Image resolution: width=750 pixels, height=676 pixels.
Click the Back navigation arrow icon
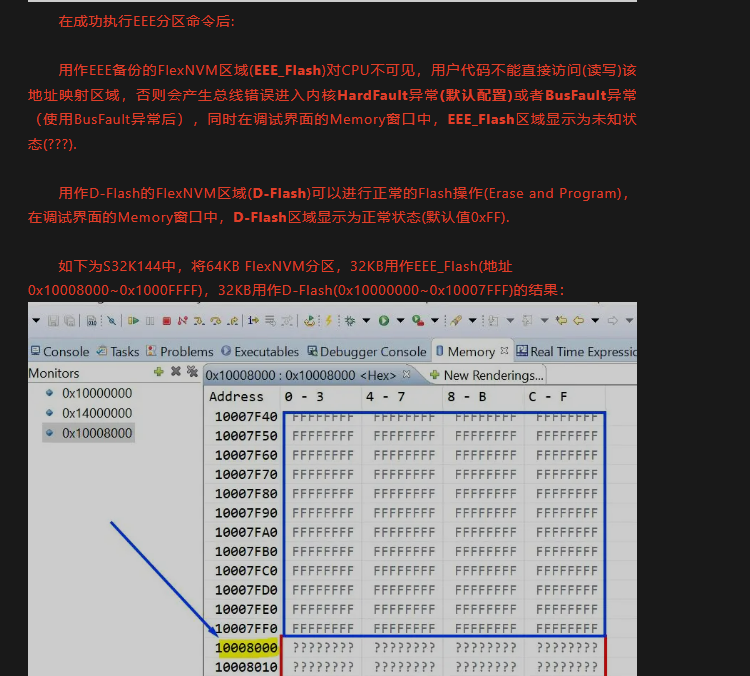[579, 321]
